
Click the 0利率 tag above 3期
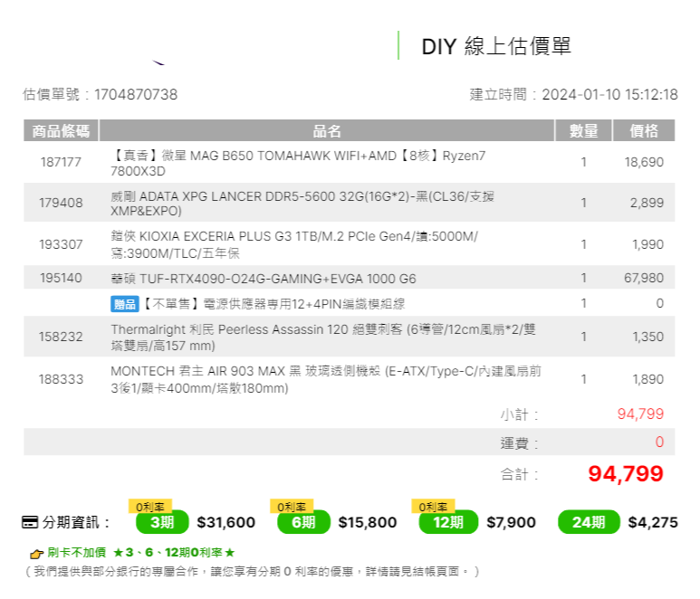tap(150, 507)
